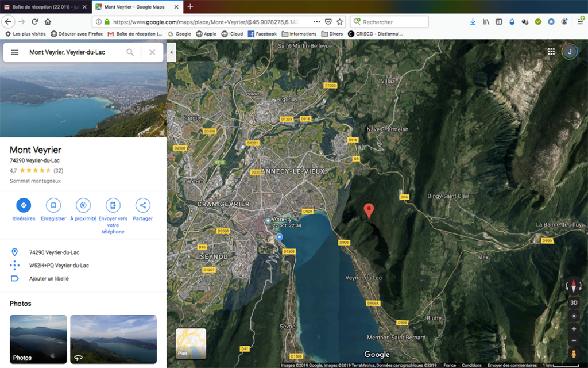Open the Photos thumbnail
Image resolution: width=588 pixels, height=368 pixels.
pyautogui.click(x=38, y=339)
